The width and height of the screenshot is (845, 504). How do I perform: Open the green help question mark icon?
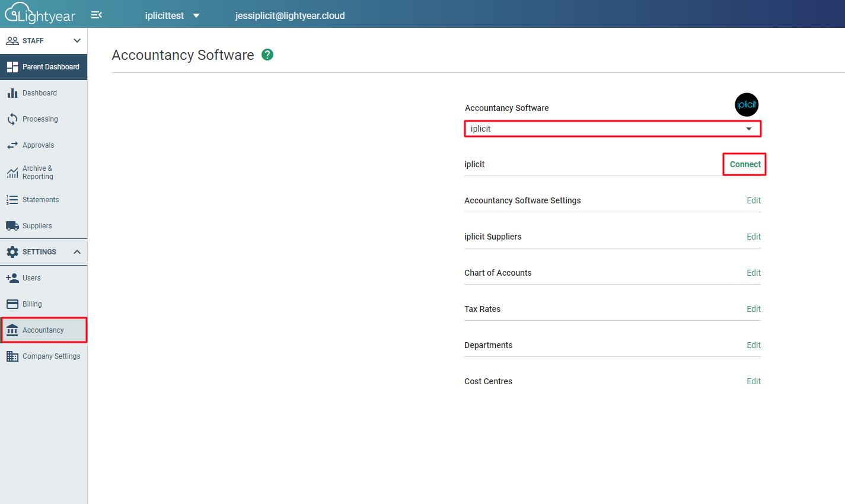267,55
